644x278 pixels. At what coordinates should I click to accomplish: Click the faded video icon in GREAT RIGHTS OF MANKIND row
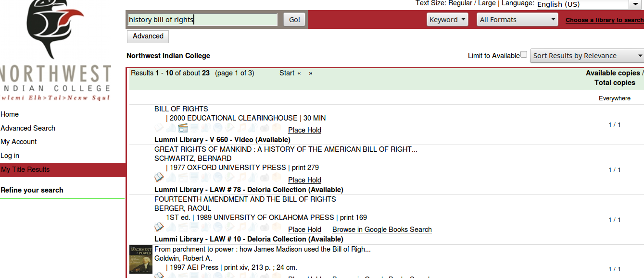(183, 178)
